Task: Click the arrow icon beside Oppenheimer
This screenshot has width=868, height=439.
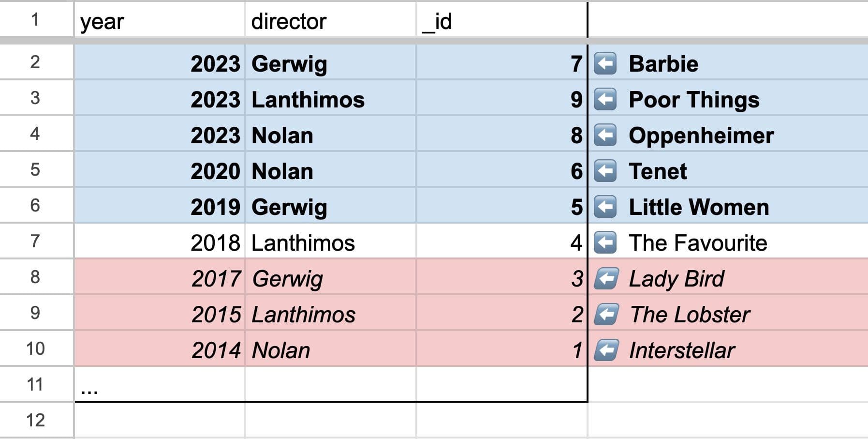Action: pyautogui.click(x=605, y=135)
